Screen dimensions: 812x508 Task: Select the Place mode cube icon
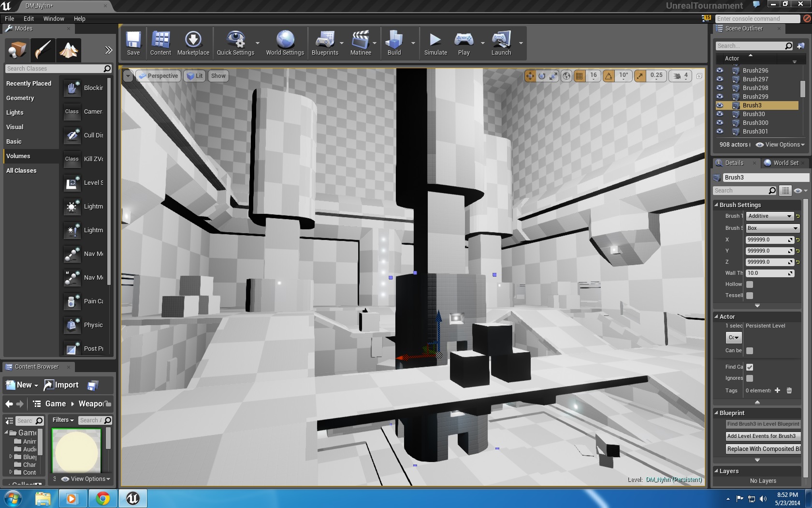tap(17, 50)
